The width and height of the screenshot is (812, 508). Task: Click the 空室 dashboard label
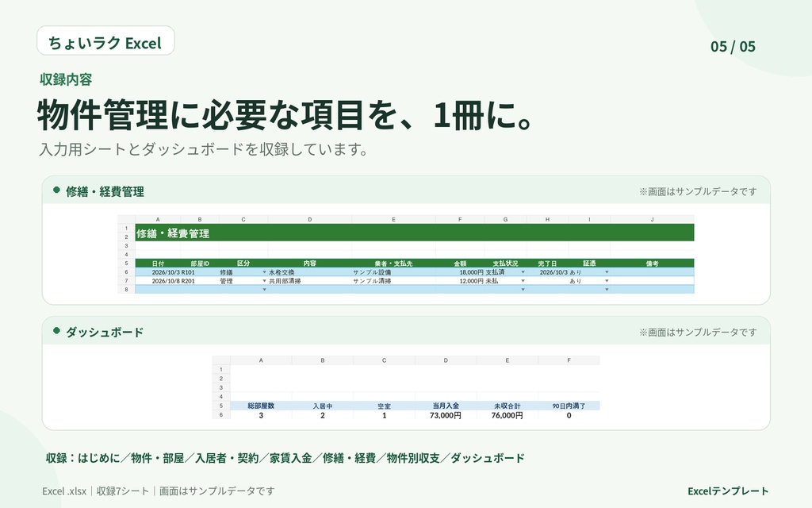point(385,406)
